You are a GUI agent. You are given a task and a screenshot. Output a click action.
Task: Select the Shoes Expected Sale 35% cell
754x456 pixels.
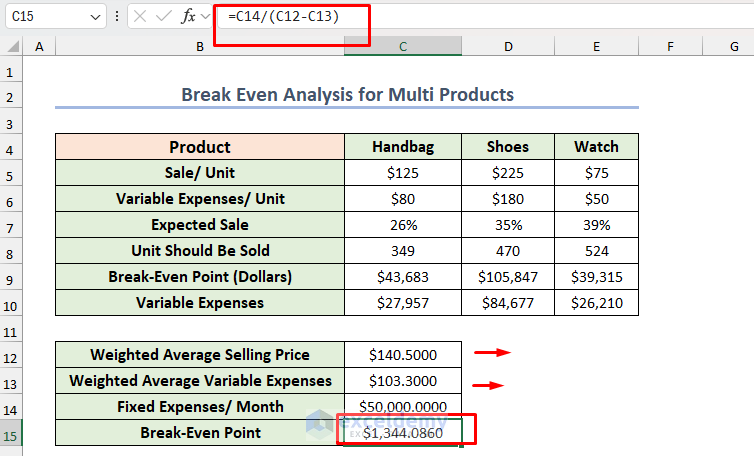coord(508,225)
